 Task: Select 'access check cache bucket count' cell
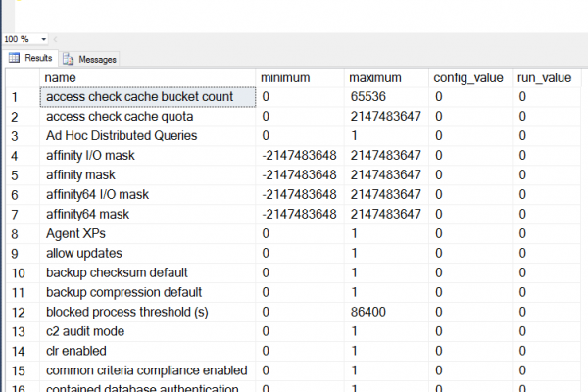pyautogui.click(x=148, y=97)
